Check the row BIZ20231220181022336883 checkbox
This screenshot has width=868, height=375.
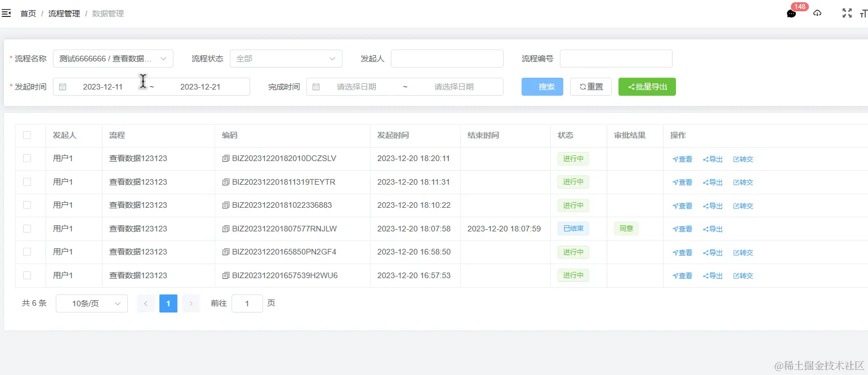click(x=27, y=205)
